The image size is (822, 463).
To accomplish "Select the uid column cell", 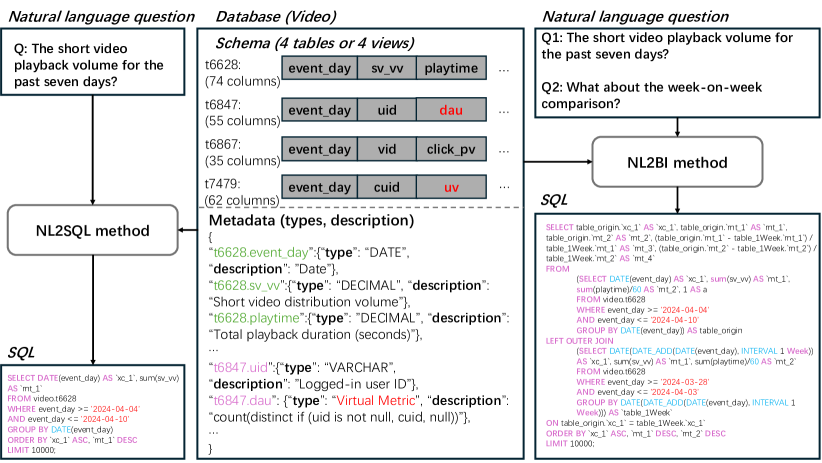I will (387, 110).
